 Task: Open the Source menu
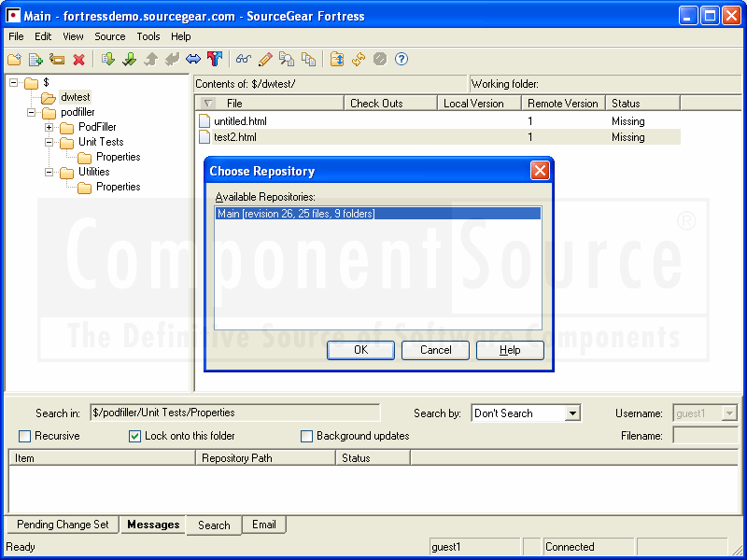[x=110, y=36]
